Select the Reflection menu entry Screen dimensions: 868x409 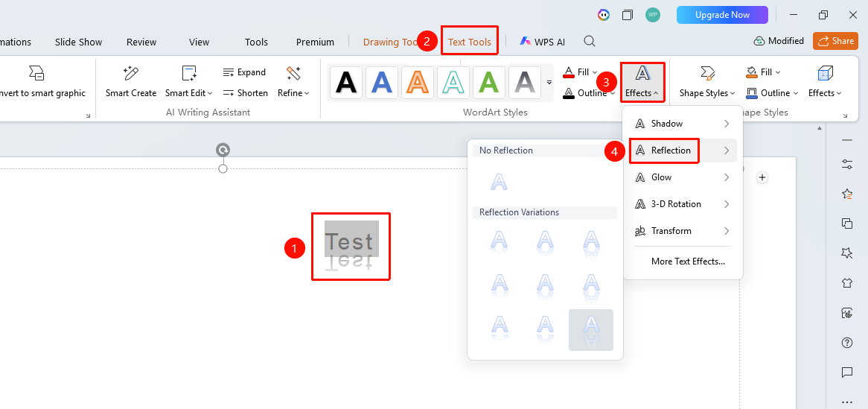click(x=683, y=150)
